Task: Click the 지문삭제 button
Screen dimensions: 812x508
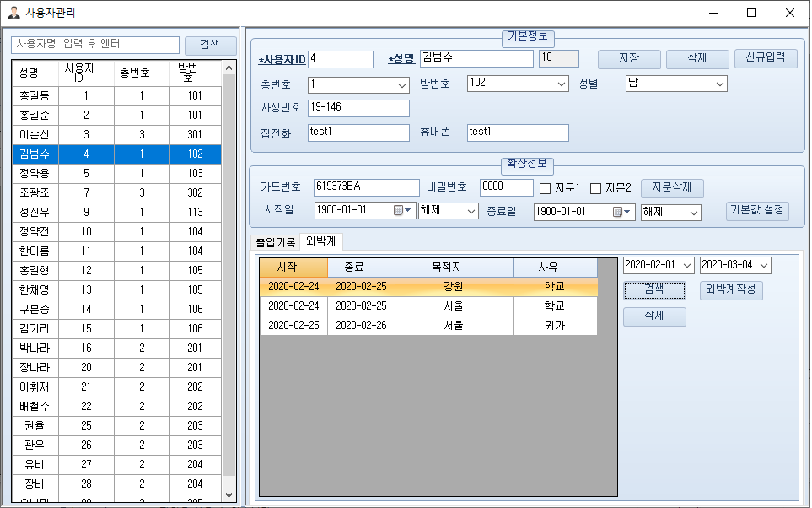Action: pos(671,188)
